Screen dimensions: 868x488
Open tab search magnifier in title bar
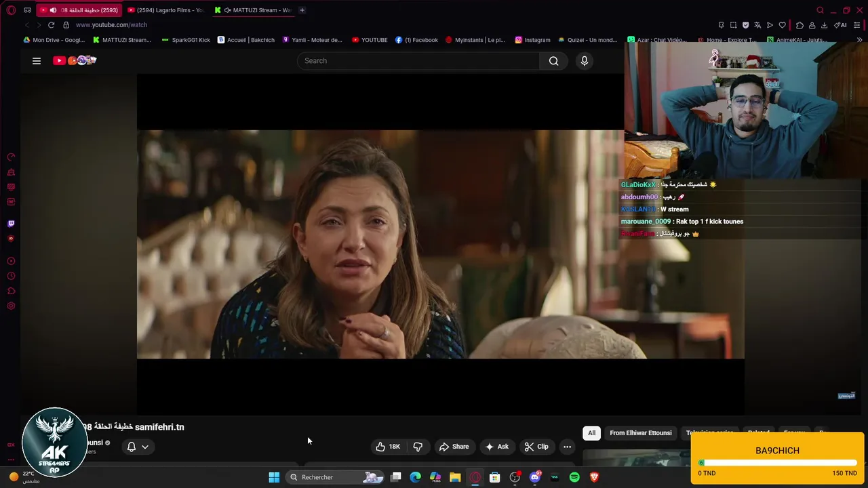pos(820,10)
